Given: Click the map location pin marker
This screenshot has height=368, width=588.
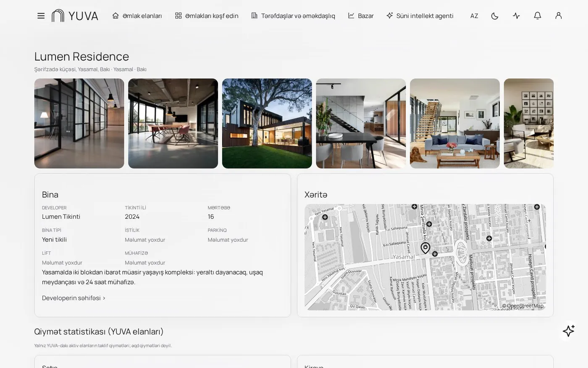Looking at the screenshot, I should click(425, 248).
